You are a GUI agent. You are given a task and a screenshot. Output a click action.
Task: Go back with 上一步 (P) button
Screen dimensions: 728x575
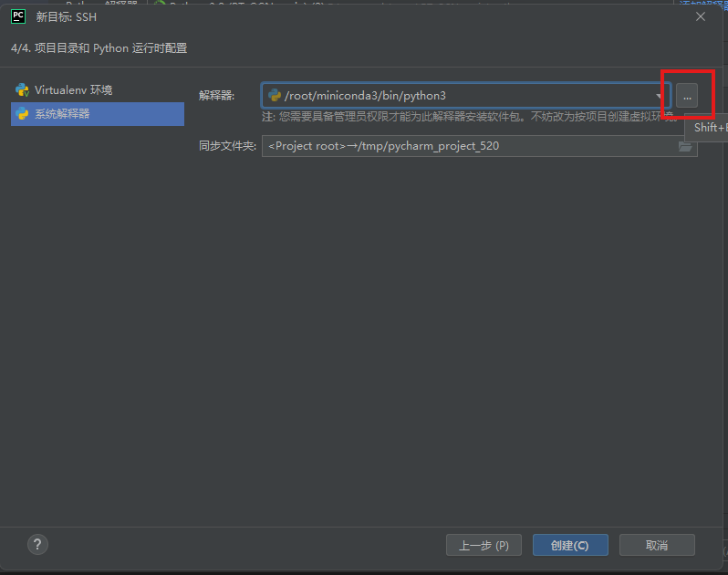pyautogui.click(x=484, y=545)
